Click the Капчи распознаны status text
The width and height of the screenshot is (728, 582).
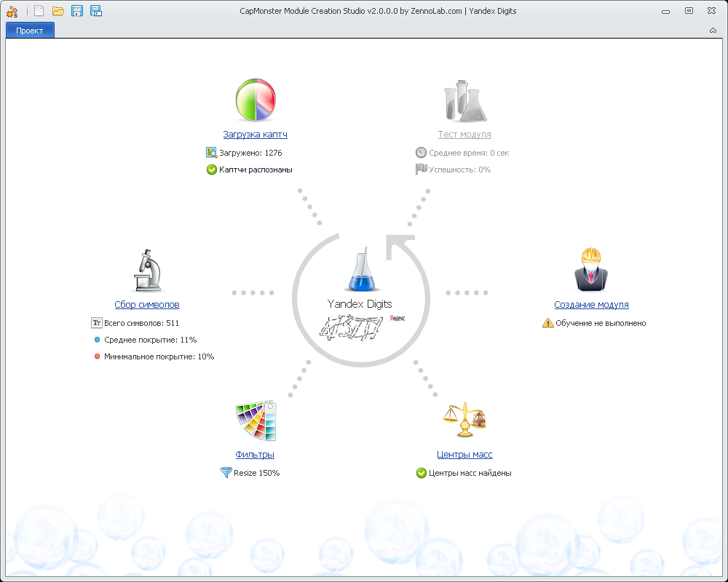(x=256, y=170)
